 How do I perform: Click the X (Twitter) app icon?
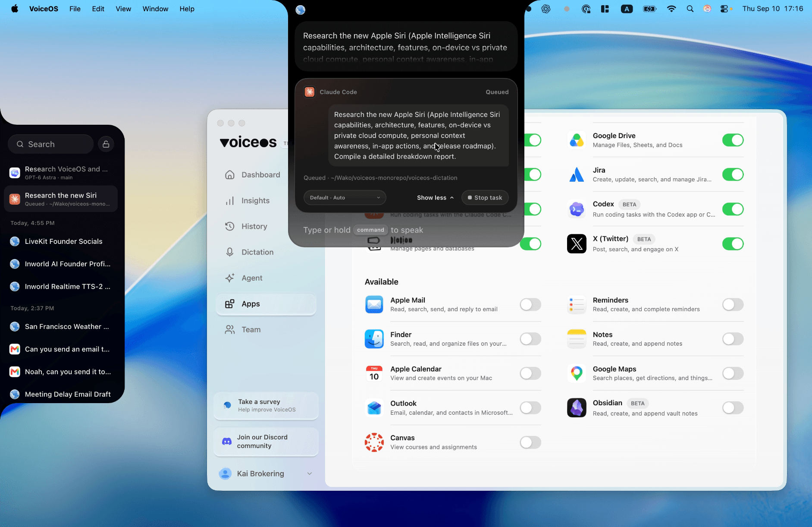pyautogui.click(x=577, y=244)
